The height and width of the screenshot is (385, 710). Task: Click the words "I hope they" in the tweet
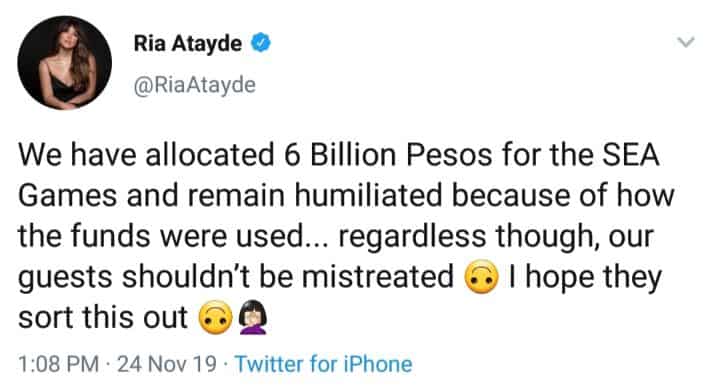[585, 277]
